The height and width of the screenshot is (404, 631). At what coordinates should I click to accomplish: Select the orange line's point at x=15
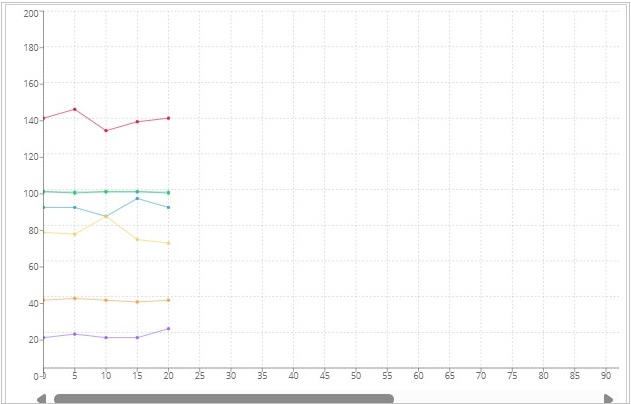click(x=137, y=301)
